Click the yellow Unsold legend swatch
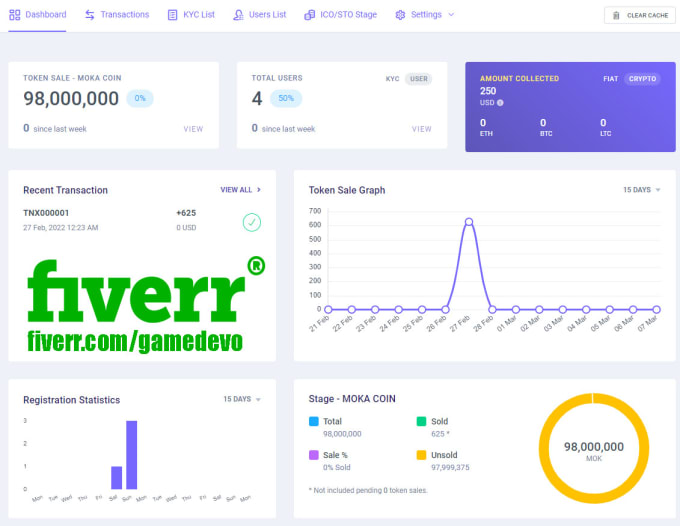Screen dimensions: 680x526 coord(421,455)
